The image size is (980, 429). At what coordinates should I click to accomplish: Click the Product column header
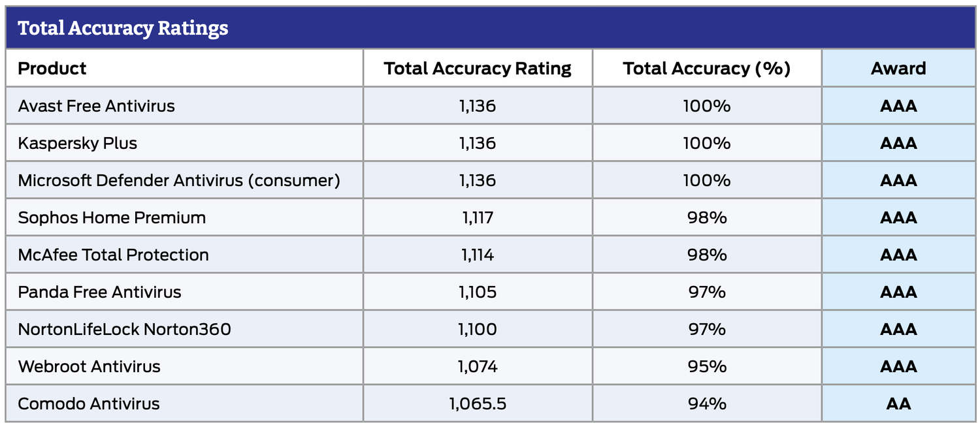pos(52,69)
